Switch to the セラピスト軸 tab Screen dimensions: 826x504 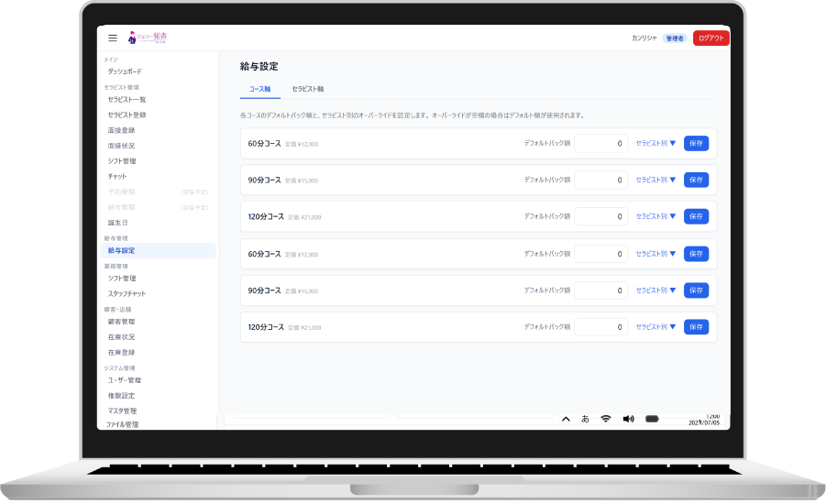(x=308, y=89)
